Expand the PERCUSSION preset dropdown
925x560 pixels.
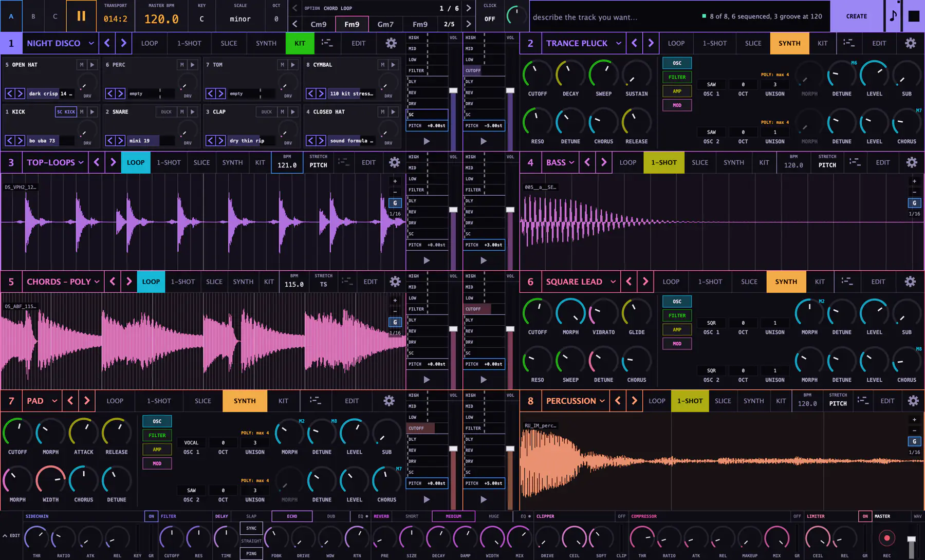point(602,401)
